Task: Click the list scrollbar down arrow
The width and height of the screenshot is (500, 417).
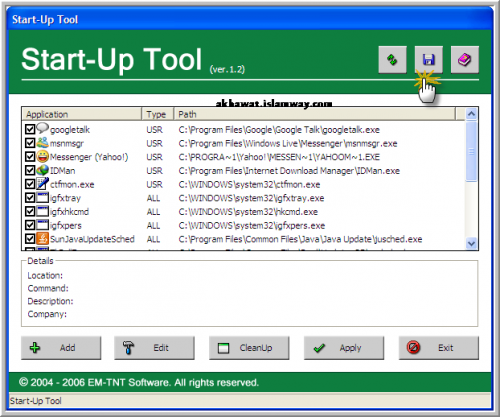Action: 471,243
